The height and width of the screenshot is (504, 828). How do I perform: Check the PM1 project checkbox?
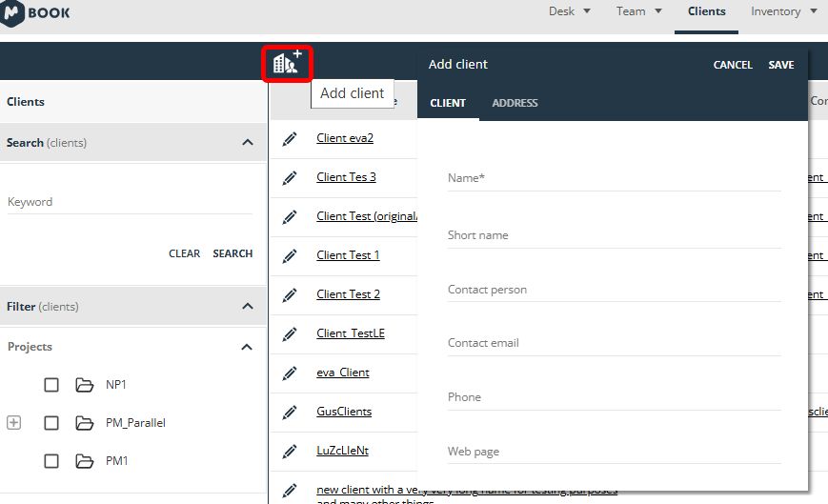pos(51,461)
